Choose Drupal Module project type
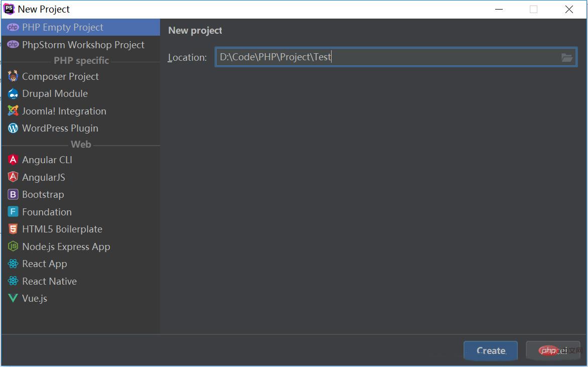The height and width of the screenshot is (367, 588). click(81, 93)
